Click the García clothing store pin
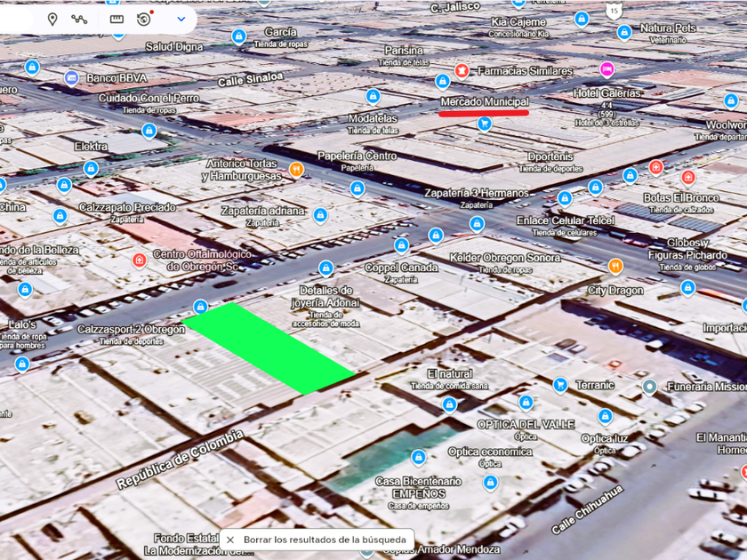The image size is (747, 560). click(238, 36)
